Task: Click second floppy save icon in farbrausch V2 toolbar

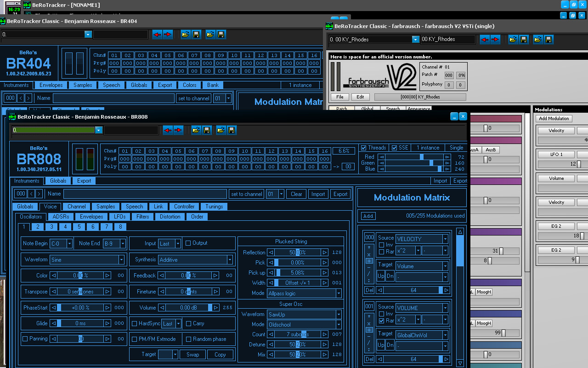Action: (x=549, y=40)
